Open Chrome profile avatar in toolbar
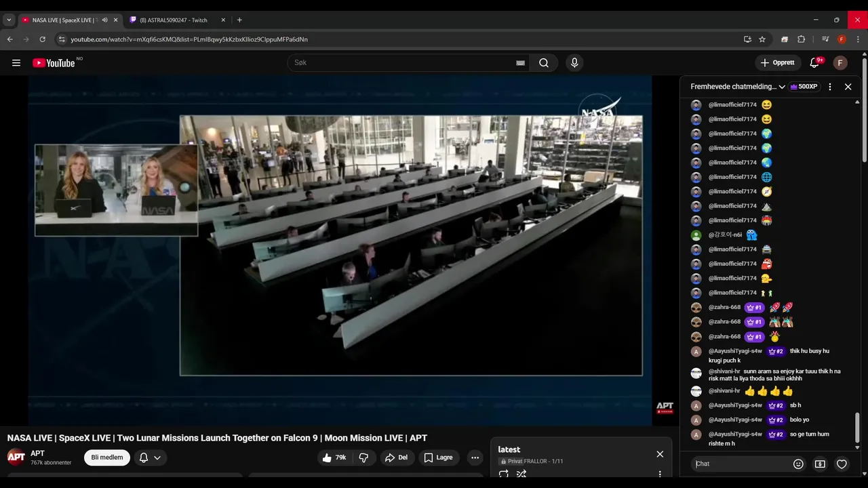 pos(842,39)
